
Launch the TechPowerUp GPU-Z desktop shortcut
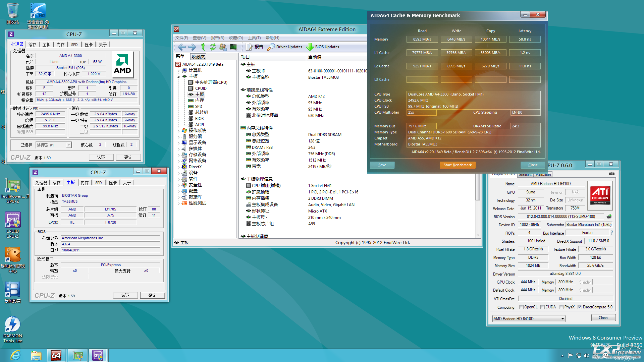[13, 190]
